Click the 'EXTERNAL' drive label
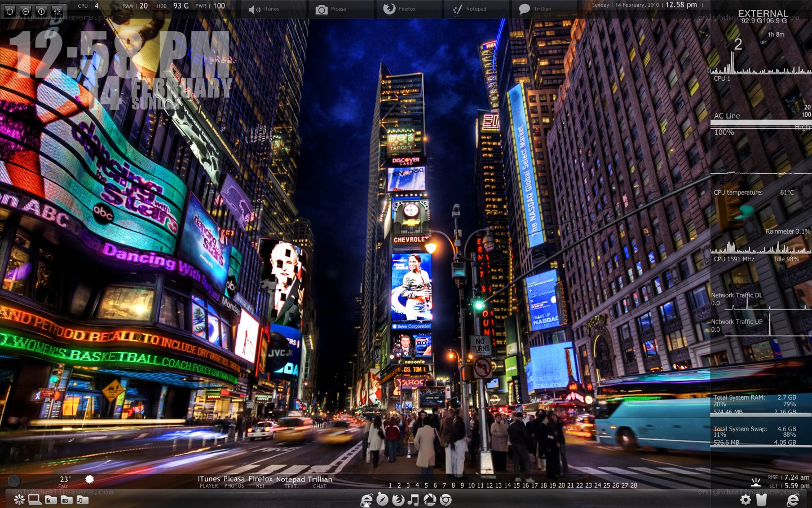The image size is (812, 508). pos(763,14)
